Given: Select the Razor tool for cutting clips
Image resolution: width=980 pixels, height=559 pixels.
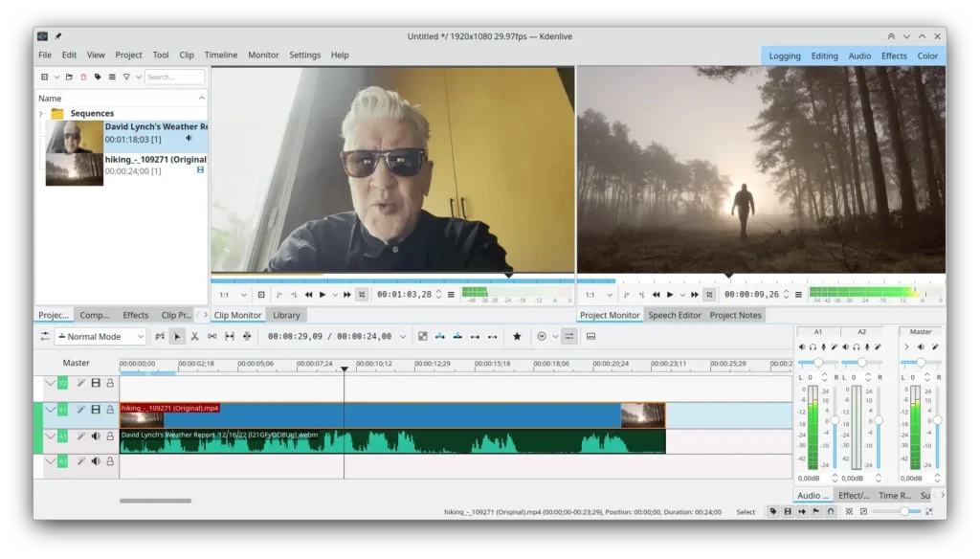Looking at the screenshot, I should (195, 336).
